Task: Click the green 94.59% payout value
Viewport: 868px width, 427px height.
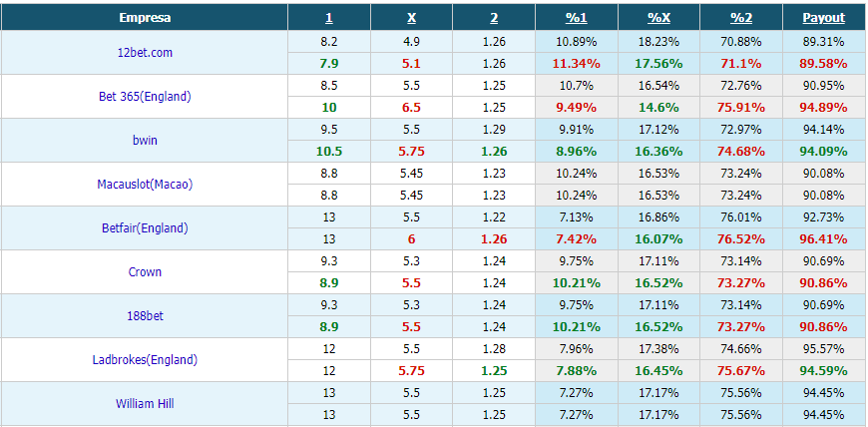Action: [x=824, y=371]
